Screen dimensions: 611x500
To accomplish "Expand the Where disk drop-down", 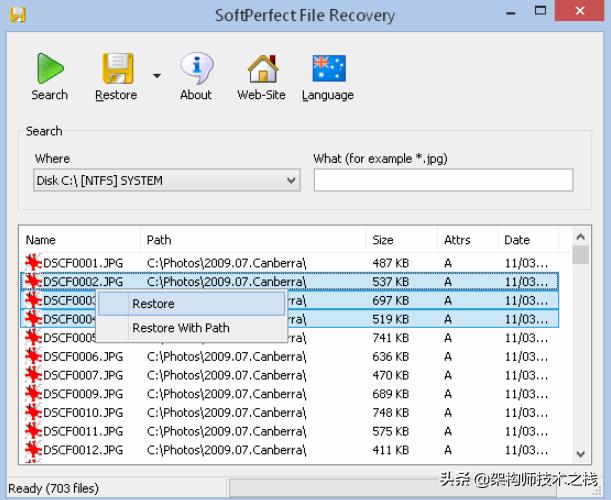I will [167, 180].
